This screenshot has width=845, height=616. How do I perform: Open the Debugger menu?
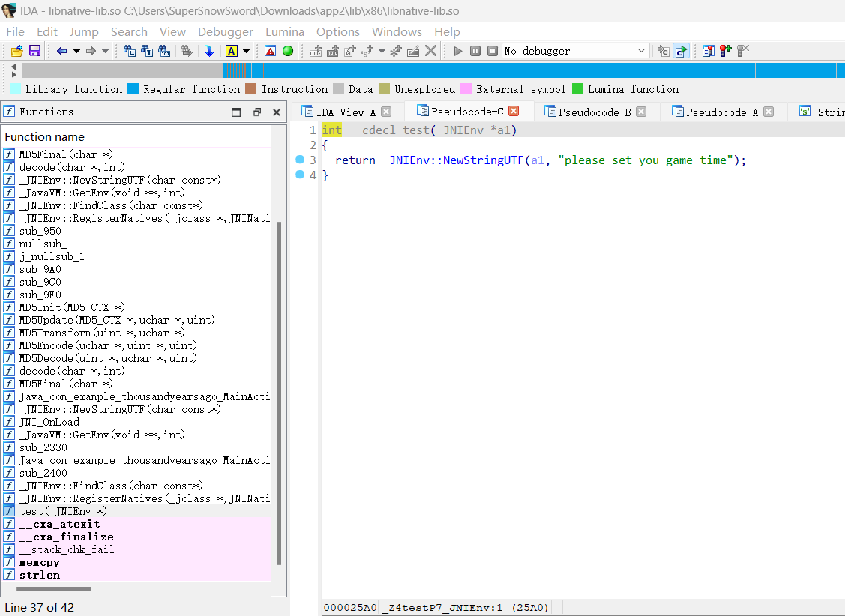point(225,31)
